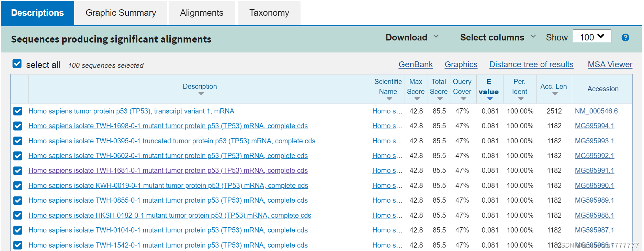Open TWH-1698-0-1 mutant p53 description link

pos(168,126)
